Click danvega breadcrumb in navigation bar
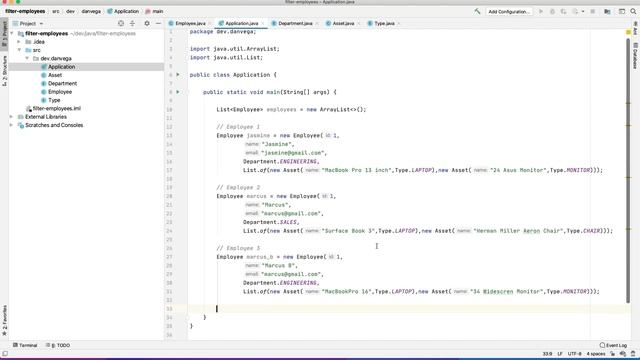Screen dimensions: 640x360 click(x=91, y=11)
